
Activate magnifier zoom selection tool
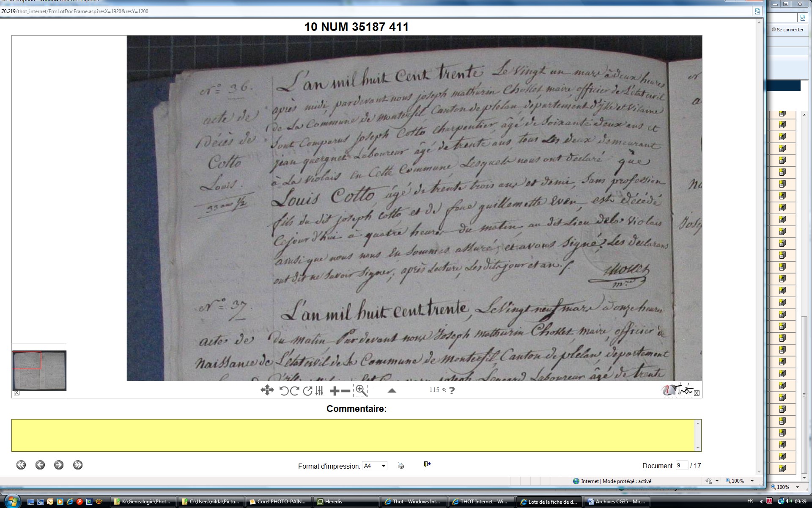pos(361,390)
